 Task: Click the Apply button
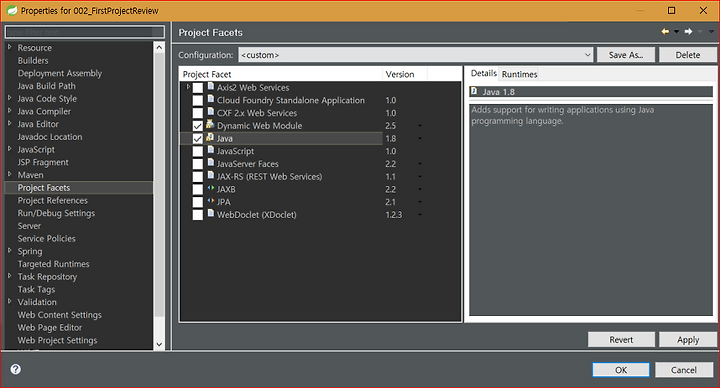coord(688,340)
